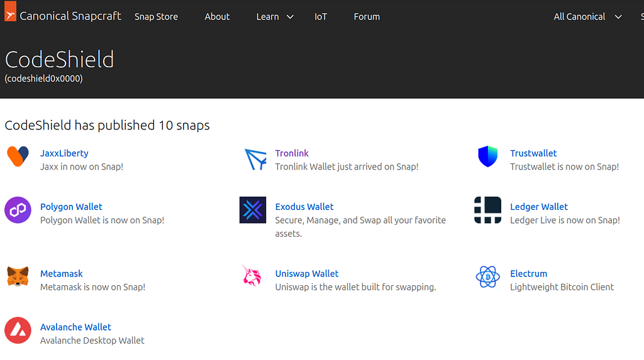Open the Metamask snap link

coord(61,273)
